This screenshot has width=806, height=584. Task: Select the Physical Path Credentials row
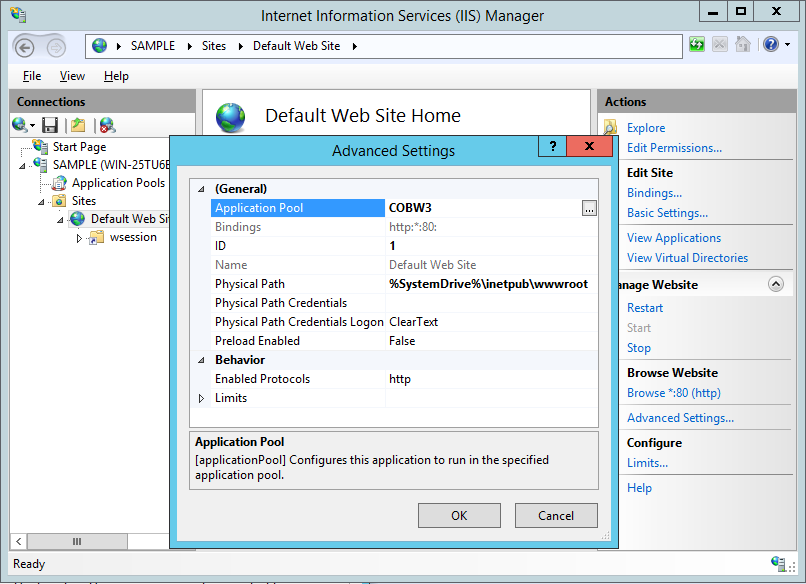404,303
